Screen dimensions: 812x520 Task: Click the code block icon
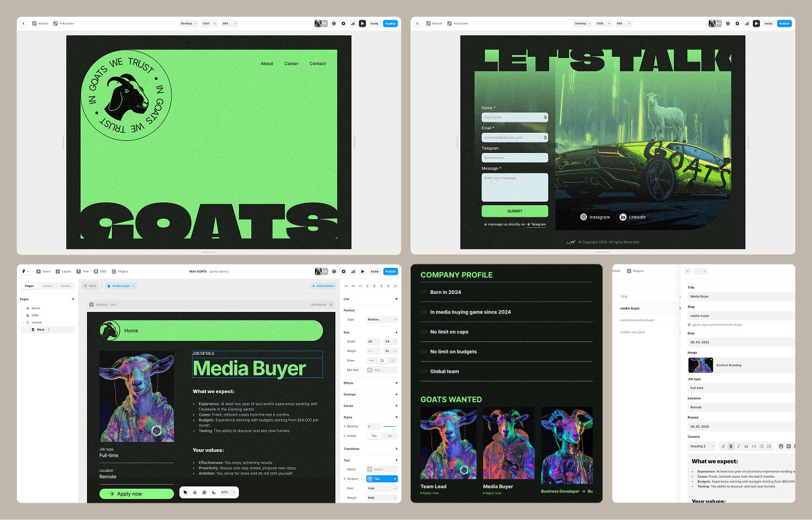754,446
